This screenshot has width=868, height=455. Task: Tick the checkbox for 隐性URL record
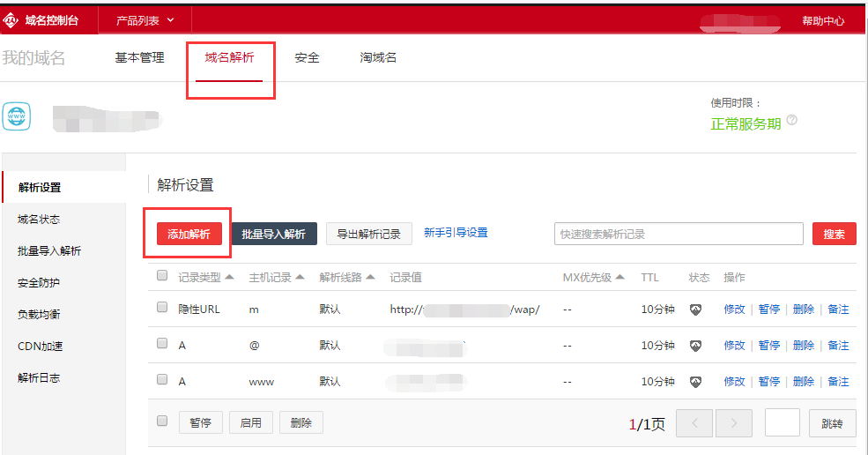click(x=162, y=308)
